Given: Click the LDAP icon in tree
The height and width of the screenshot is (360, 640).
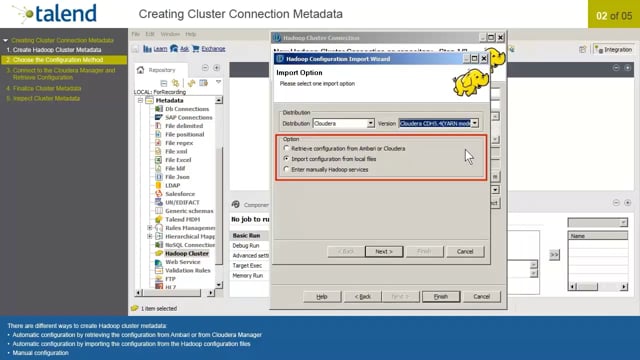Looking at the screenshot, I should coord(158,185).
